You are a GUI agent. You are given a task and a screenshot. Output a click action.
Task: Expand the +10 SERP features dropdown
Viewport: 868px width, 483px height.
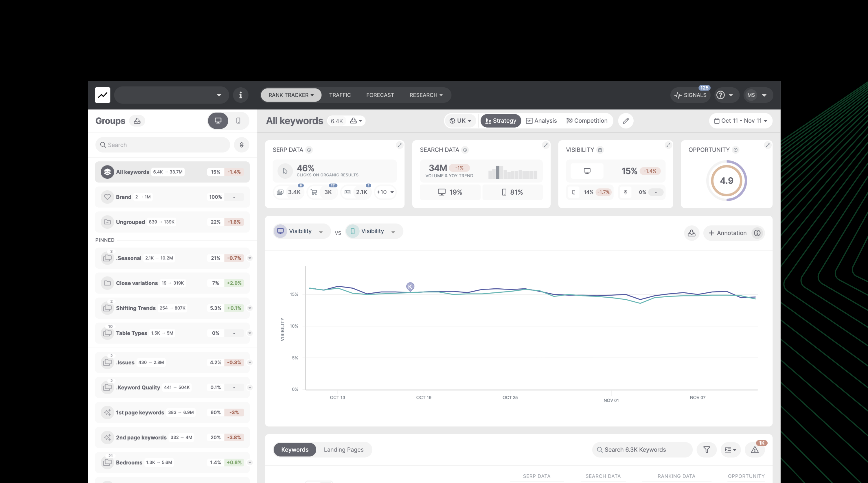(x=385, y=192)
